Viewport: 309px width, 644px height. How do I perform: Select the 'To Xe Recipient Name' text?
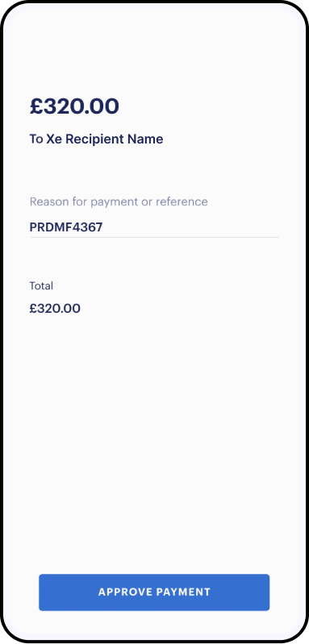pos(96,139)
